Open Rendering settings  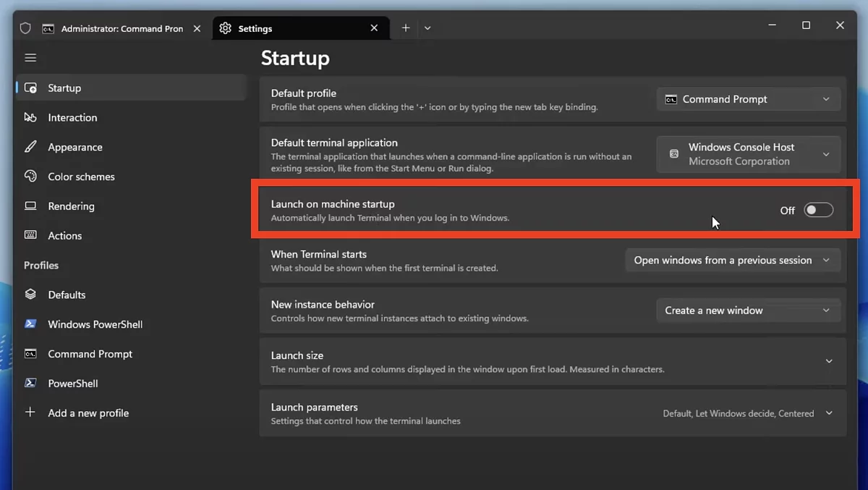pyautogui.click(x=131, y=206)
